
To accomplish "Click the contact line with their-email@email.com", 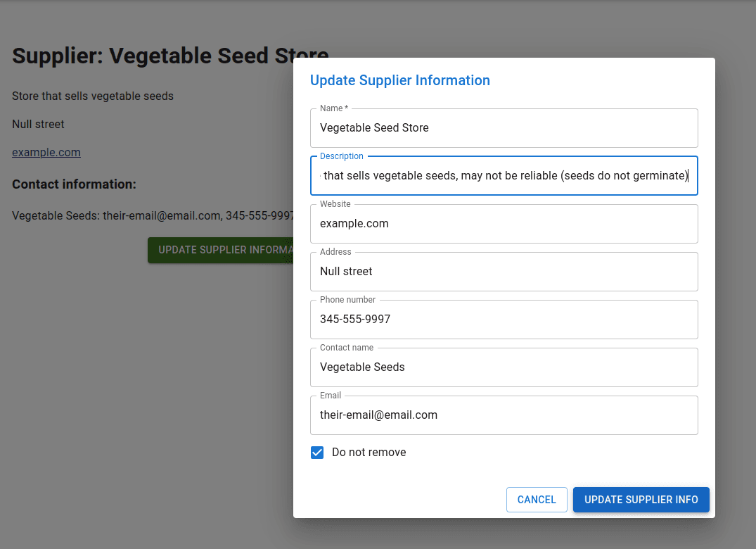I will click(x=153, y=215).
